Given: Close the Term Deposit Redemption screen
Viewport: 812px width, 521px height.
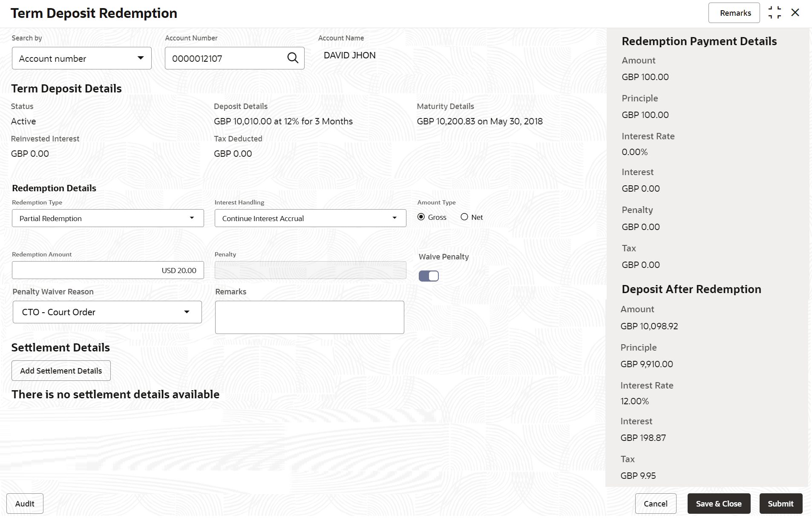Looking at the screenshot, I should [795, 13].
